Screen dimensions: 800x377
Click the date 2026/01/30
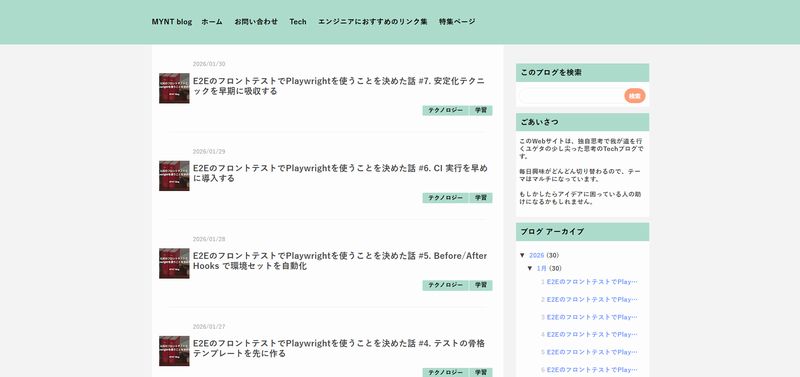[x=209, y=64]
